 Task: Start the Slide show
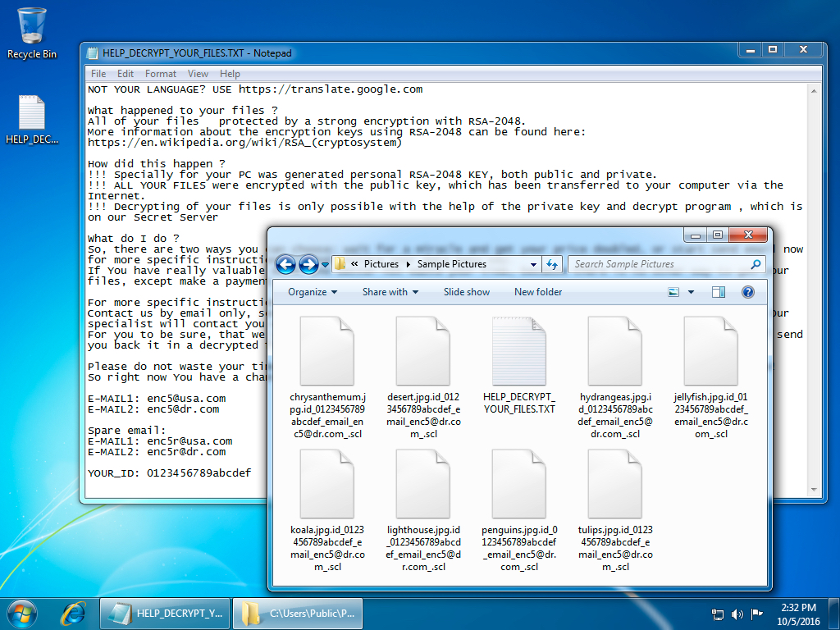click(466, 292)
